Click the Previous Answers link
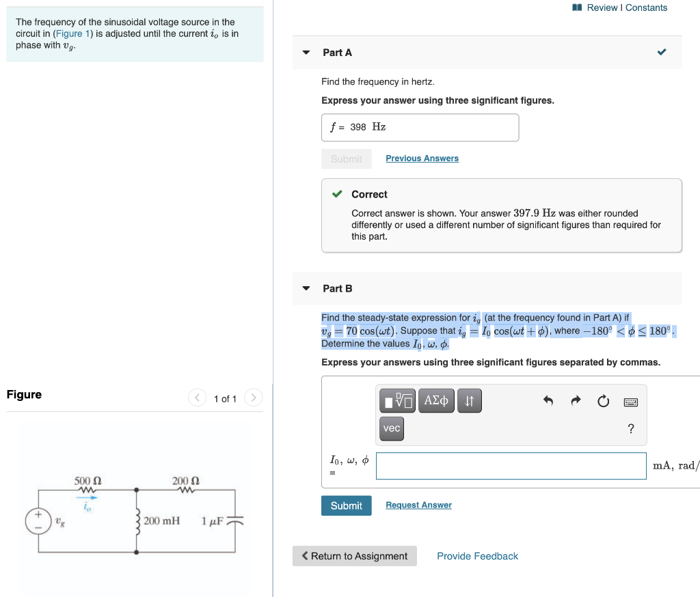Screen dimensions: 700x597 [422, 158]
